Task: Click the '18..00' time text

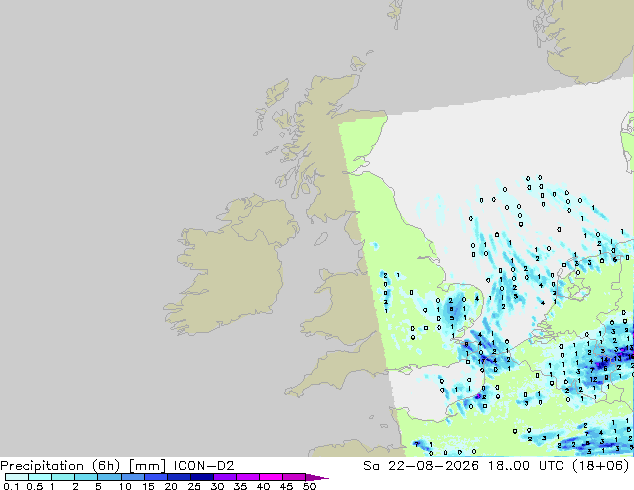Action: point(510,466)
